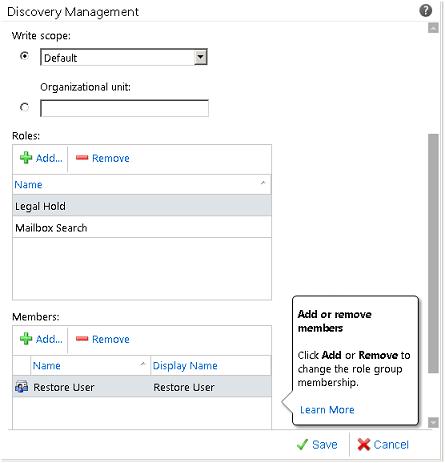Click the vertical scrollbar thumb

(433, 253)
